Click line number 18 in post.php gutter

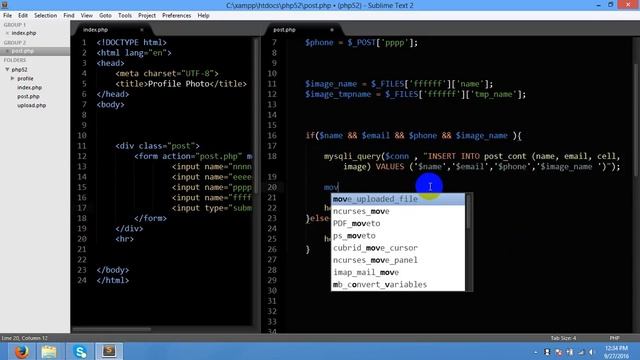click(272, 156)
